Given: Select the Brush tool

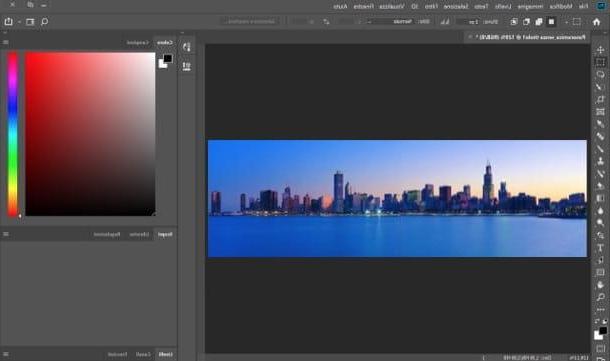Looking at the screenshot, I should (600, 149).
